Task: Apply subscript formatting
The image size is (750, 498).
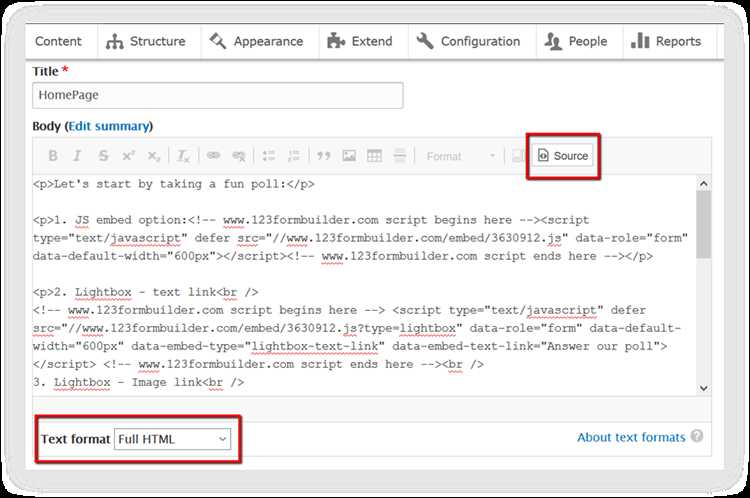Action: coord(154,156)
